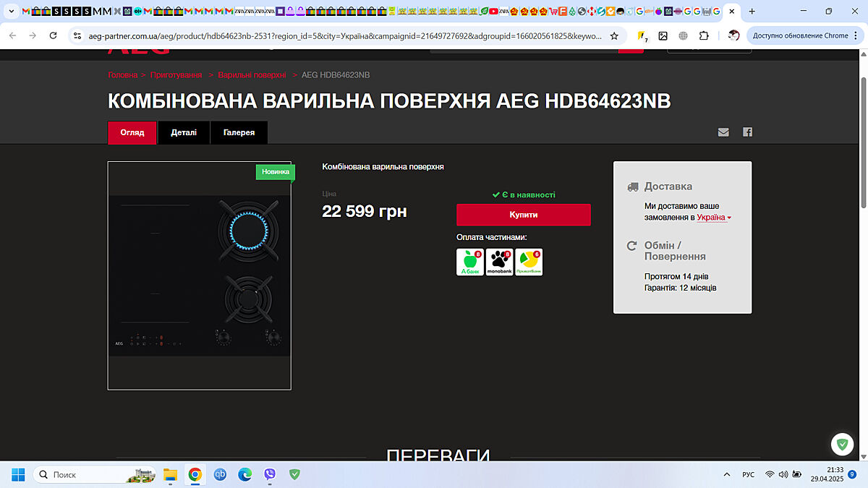The image size is (868, 488).
Task: Click the hob product image
Action: click(x=199, y=275)
